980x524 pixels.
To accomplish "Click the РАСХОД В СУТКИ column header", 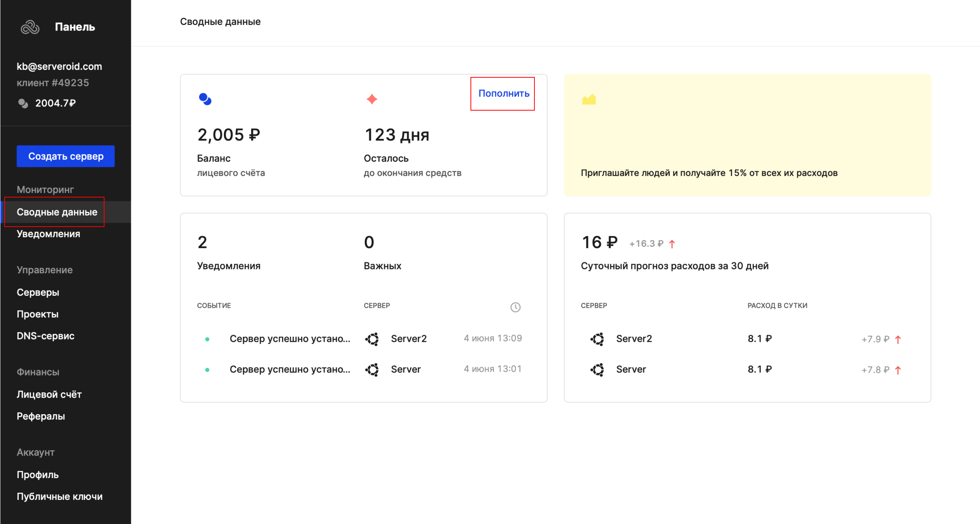I will point(777,305).
